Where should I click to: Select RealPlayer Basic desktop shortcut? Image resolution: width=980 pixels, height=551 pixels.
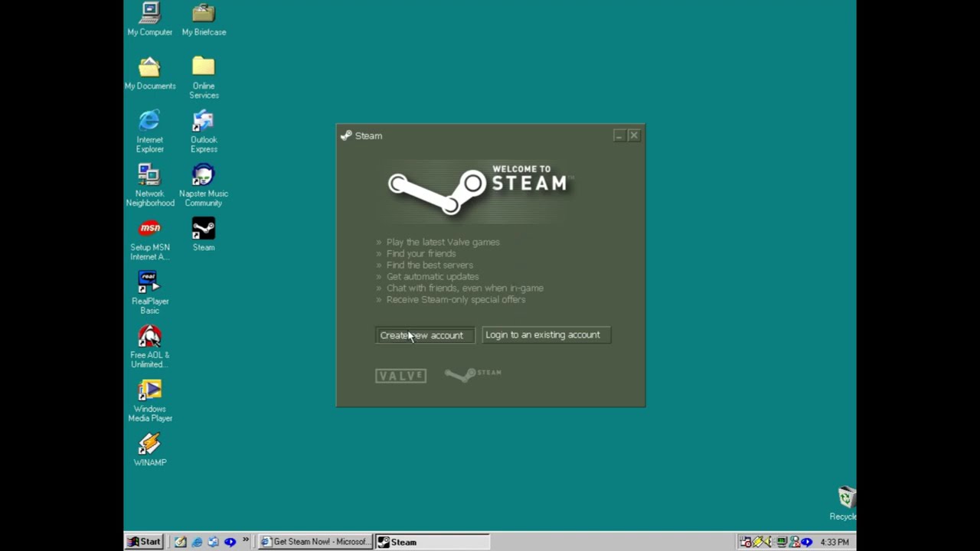(x=150, y=292)
